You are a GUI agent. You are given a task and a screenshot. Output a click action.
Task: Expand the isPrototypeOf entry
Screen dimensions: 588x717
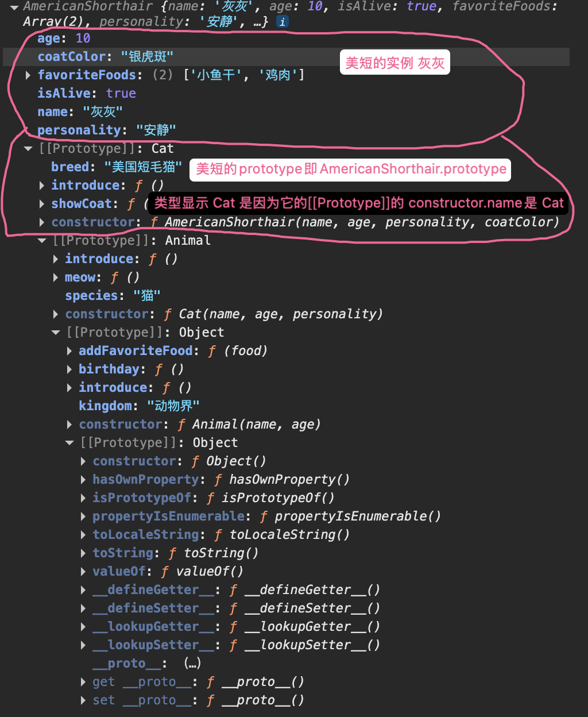(83, 498)
